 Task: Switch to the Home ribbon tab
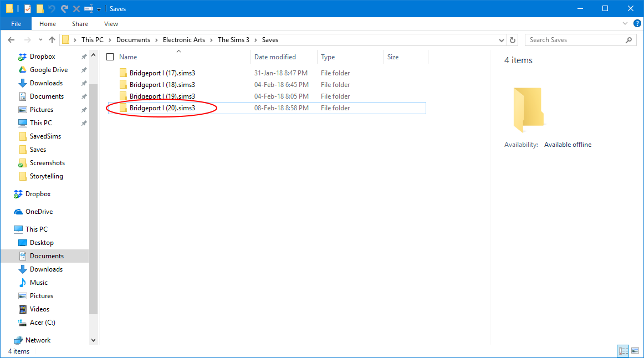click(x=48, y=24)
